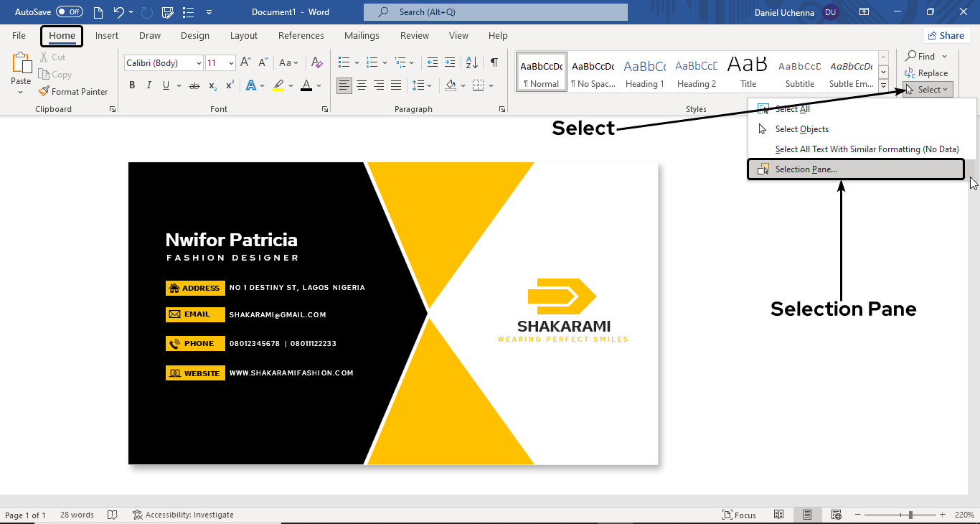Expand the Styles gallery more arrow
Image resolution: width=980 pixels, height=524 pixels.
[883, 85]
